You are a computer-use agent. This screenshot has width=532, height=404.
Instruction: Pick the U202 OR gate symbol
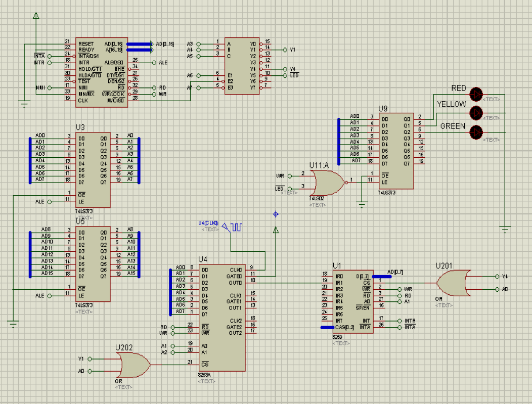132,365
